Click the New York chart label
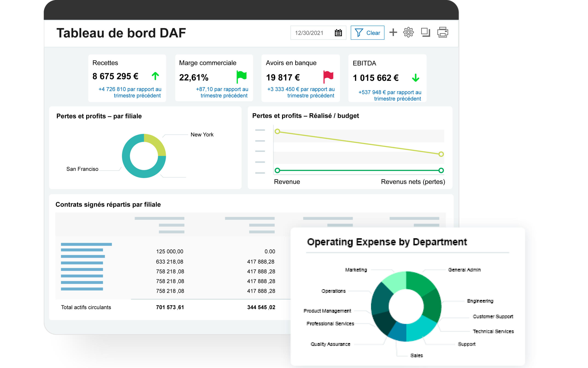 [x=202, y=135]
